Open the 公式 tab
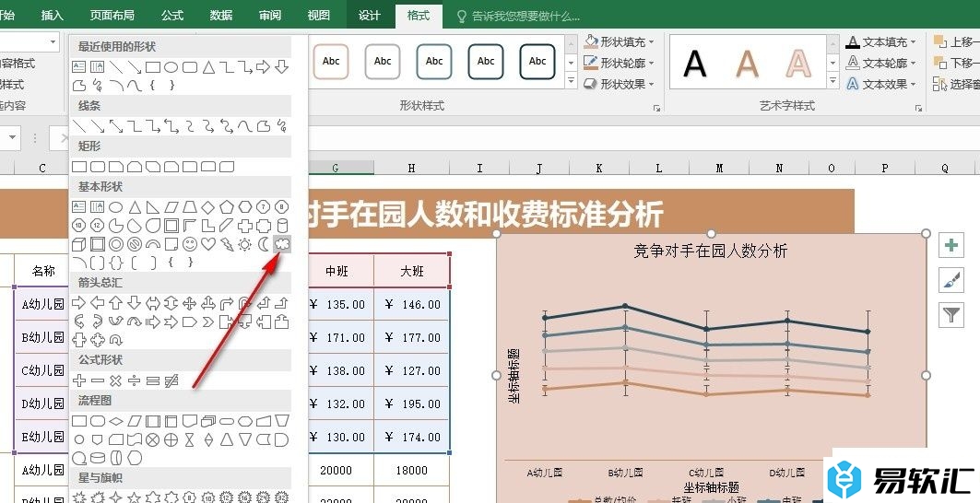 click(172, 15)
